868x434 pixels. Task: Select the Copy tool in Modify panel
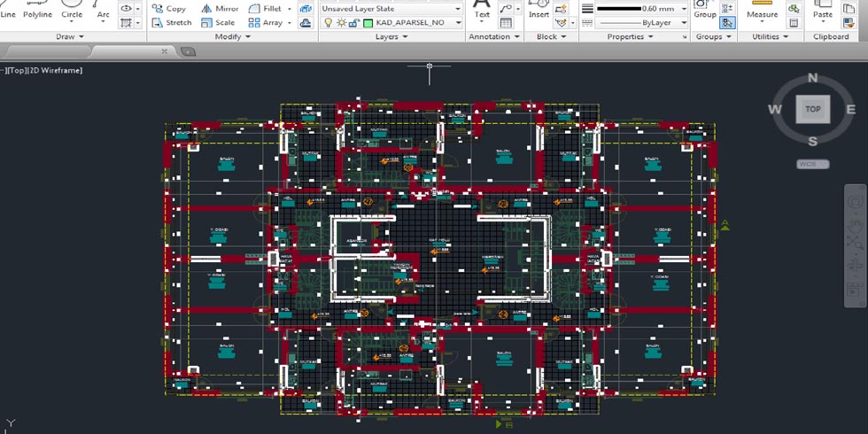click(168, 8)
